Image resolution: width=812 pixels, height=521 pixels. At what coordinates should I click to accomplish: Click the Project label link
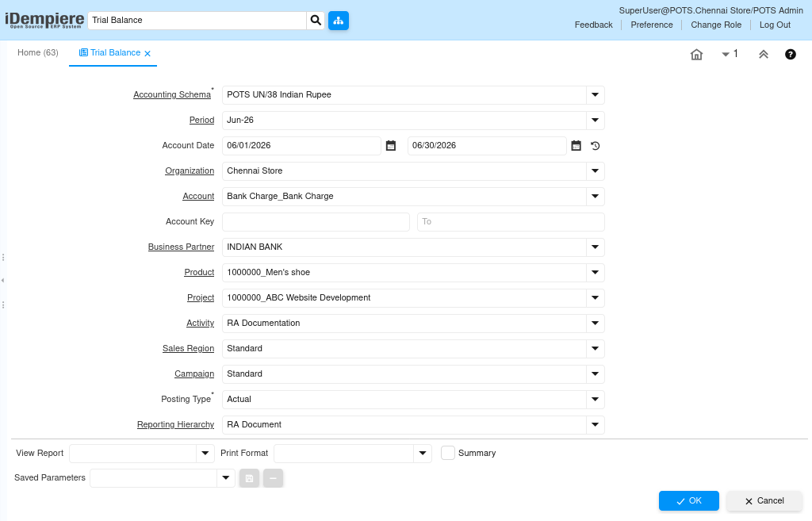point(201,298)
